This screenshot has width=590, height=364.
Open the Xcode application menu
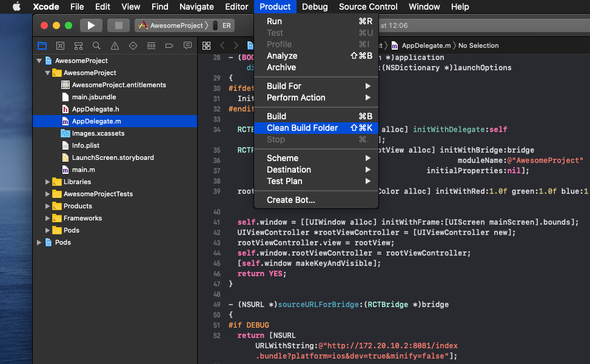tap(46, 7)
